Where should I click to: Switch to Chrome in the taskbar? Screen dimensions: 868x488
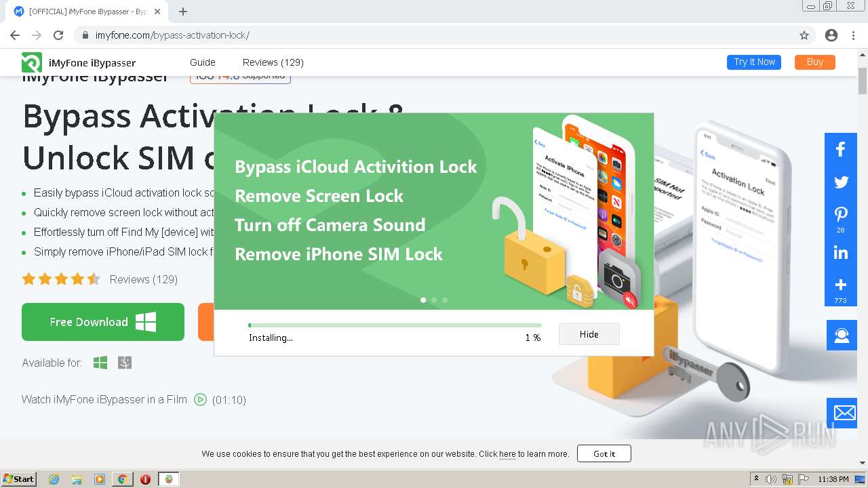coord(122,479)
